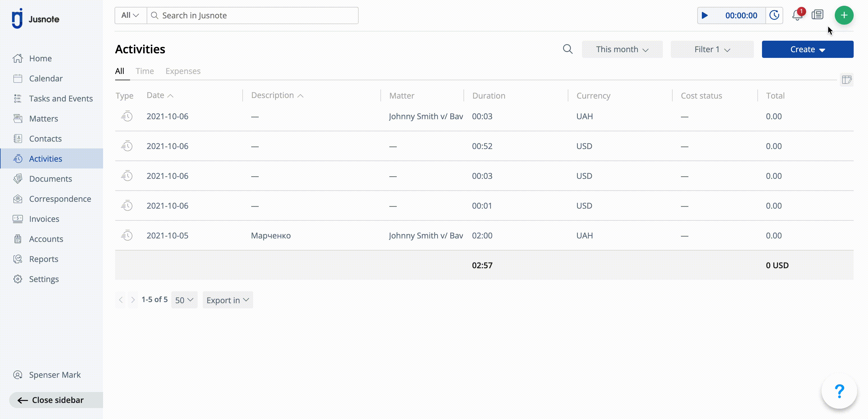Switch to the Expenses tab
868x419 pixels.
point(183,71)
